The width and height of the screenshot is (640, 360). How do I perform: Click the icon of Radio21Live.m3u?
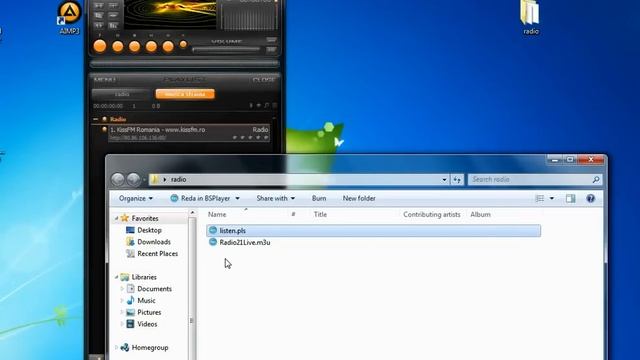pyautogui.click(x=213, y=242)
